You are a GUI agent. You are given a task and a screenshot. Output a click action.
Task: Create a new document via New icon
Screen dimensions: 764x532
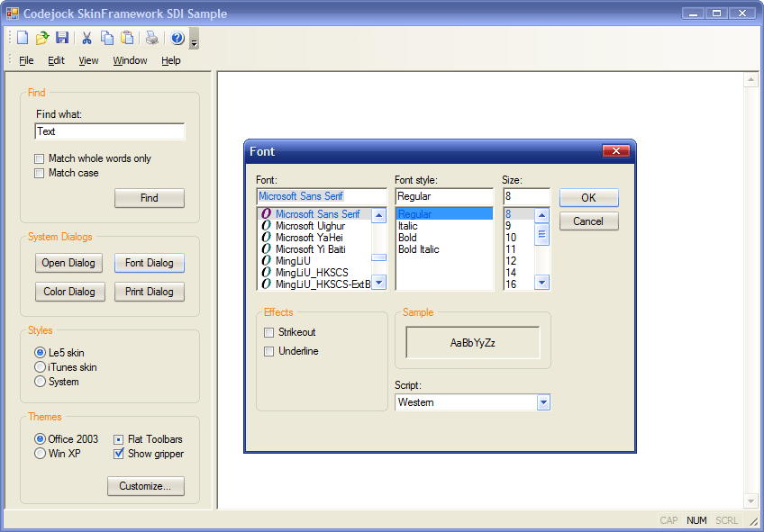pos(22,38)
